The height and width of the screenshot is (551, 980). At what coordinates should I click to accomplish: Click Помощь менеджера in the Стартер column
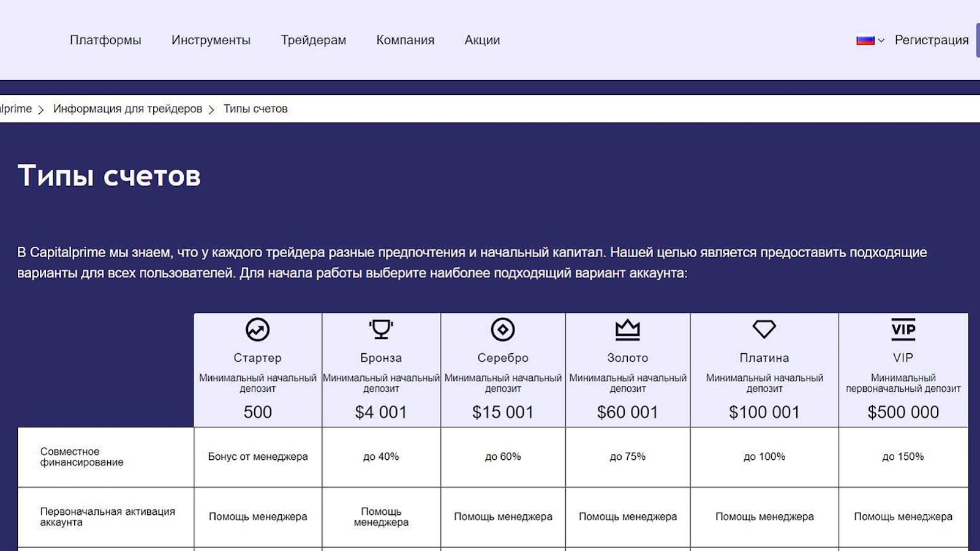click(x=257, y=516)
